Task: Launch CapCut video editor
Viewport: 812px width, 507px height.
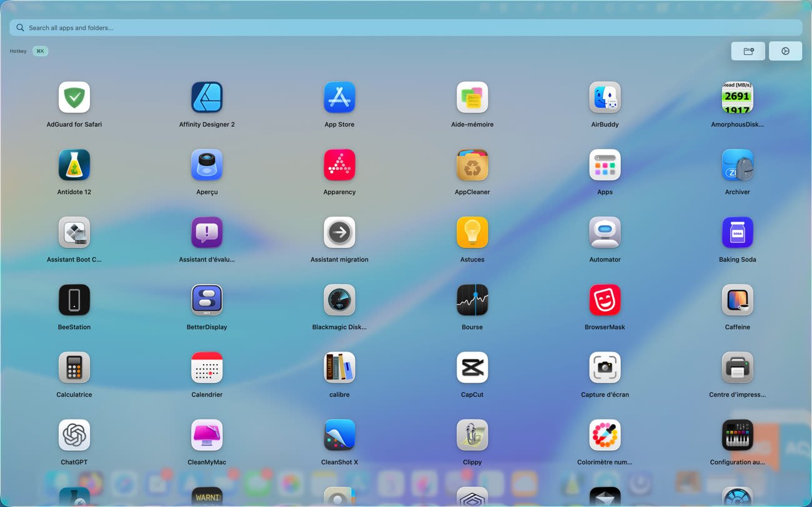Action: 472,367
